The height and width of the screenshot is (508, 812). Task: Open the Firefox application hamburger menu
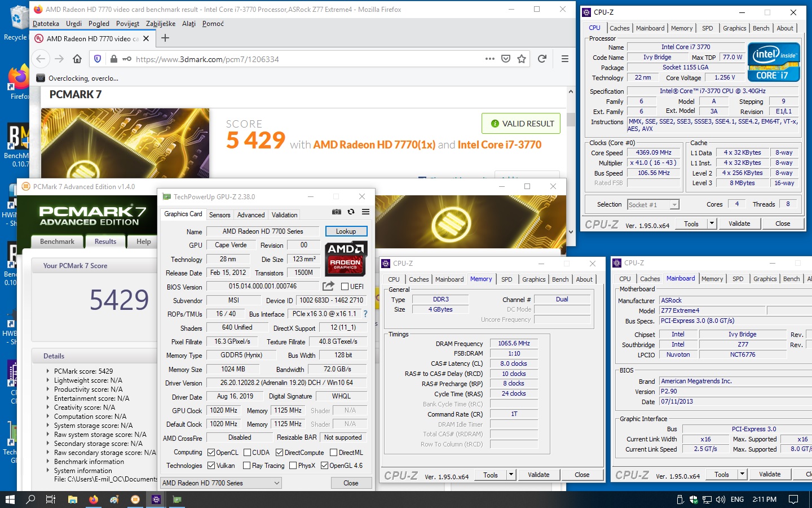(564, 59)
